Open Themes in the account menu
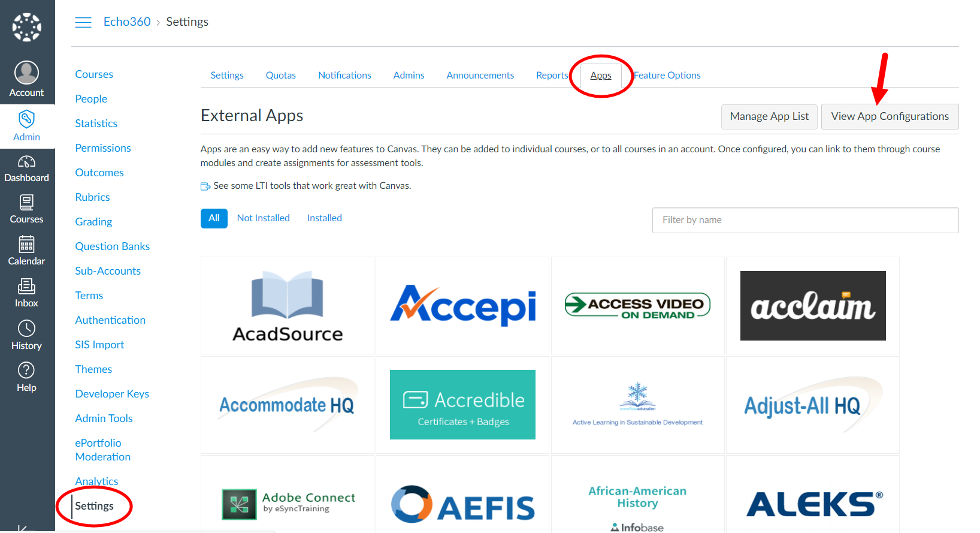 point(93,369)
